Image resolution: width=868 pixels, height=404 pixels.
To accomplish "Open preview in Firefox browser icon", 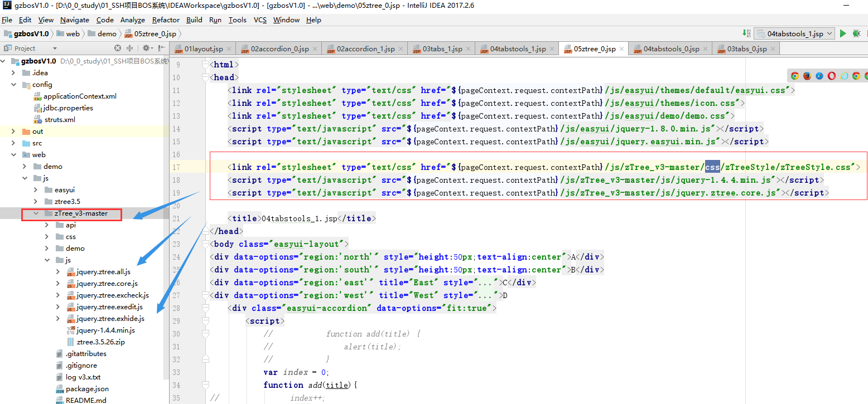I will point(807,76).
